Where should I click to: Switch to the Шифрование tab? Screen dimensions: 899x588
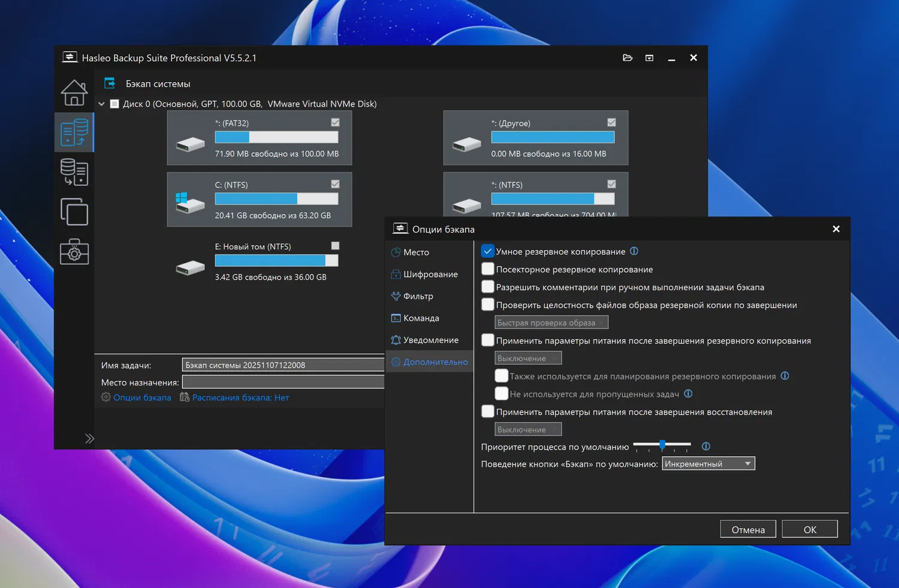(429, 274)
